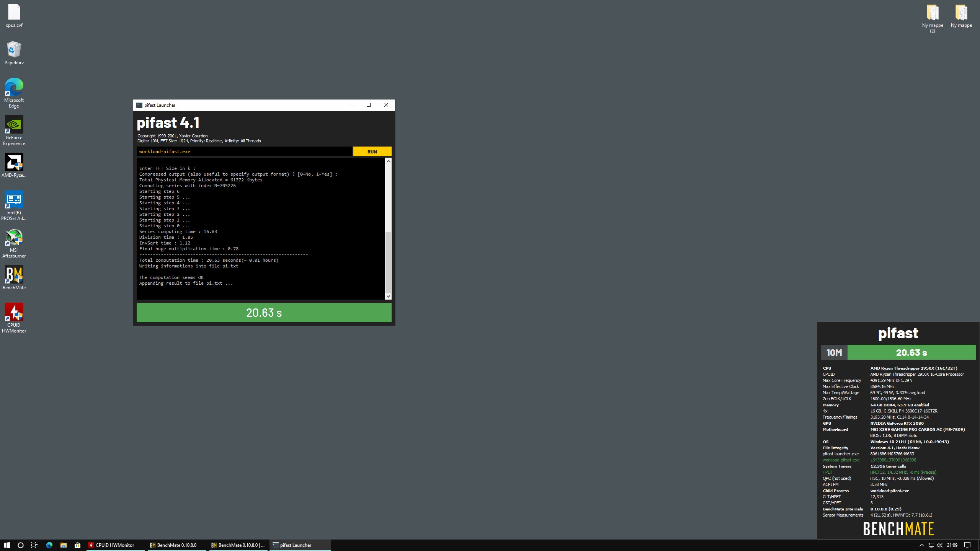980x551 pixels.
Task: Click 'AMD Ryzen Threadripper 2950X (16C/32T)' text
Action: 914,368
